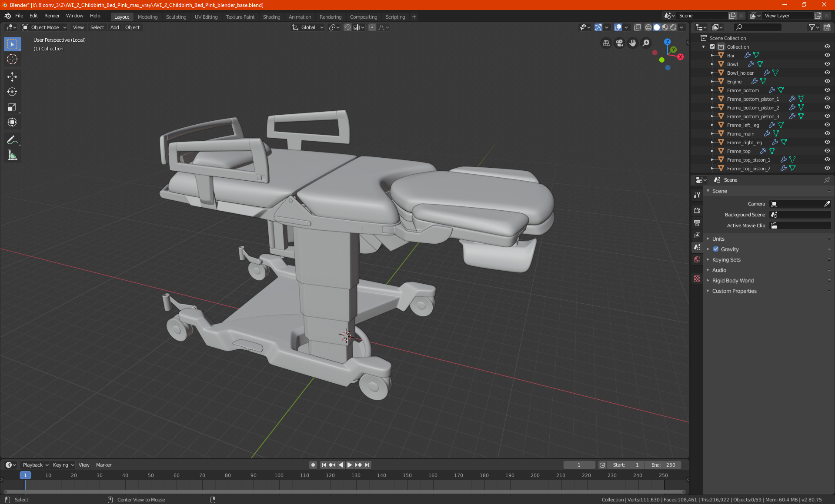Open the Tool settings properties tab
The image size is (835, 504).
coord(697,195)
